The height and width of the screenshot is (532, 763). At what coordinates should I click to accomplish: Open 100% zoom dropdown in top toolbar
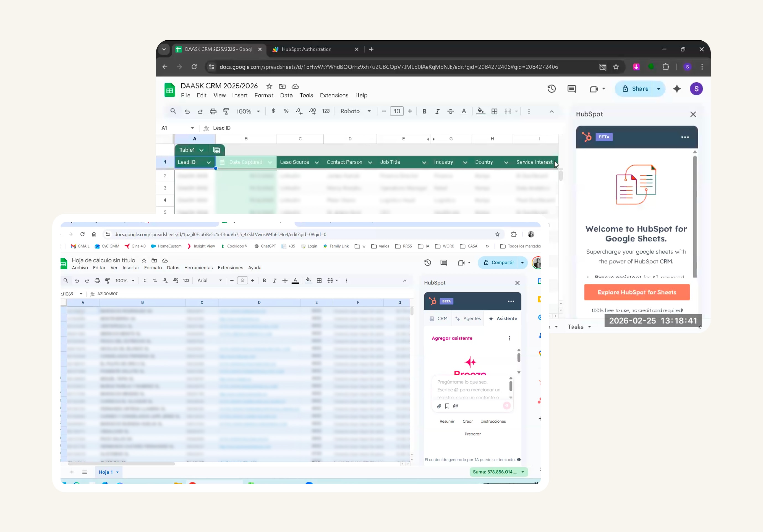[248, 111]
